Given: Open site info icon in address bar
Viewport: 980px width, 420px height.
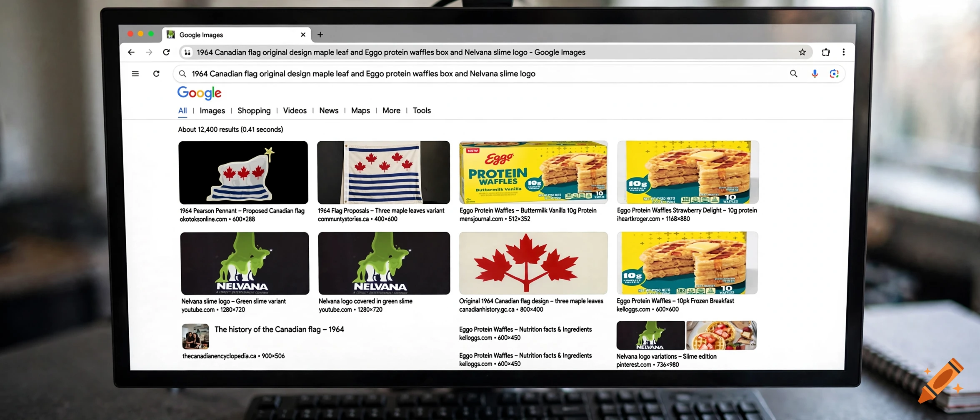Looking at the screenshot, I should point(187,52).
